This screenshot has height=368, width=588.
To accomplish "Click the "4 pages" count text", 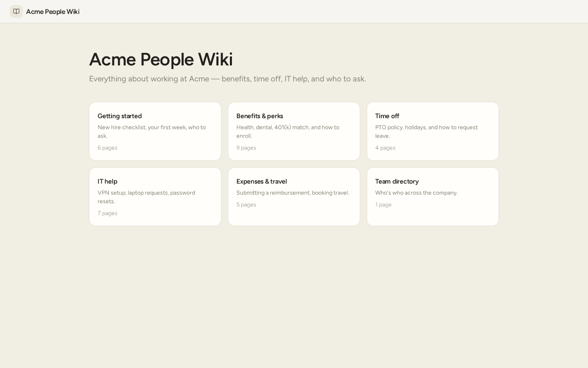I will (385, 148).
